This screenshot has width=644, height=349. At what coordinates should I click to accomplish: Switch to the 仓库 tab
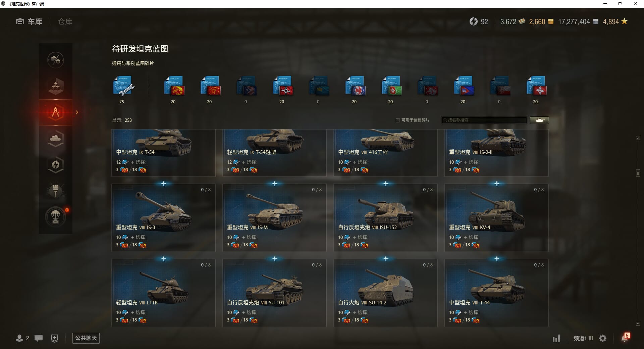(x=65, y=21)
